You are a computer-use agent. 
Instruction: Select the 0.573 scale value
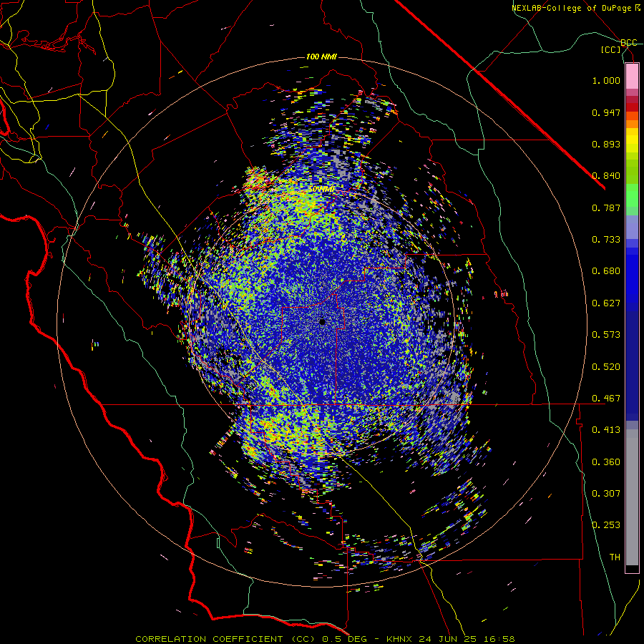606,335
